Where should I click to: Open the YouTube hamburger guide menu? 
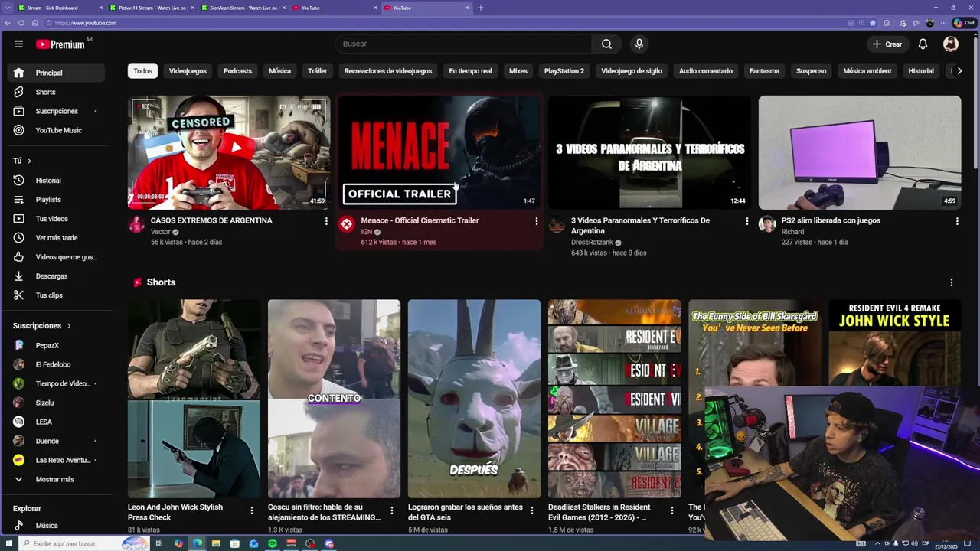pyautogui.click(x=18, y=44)
